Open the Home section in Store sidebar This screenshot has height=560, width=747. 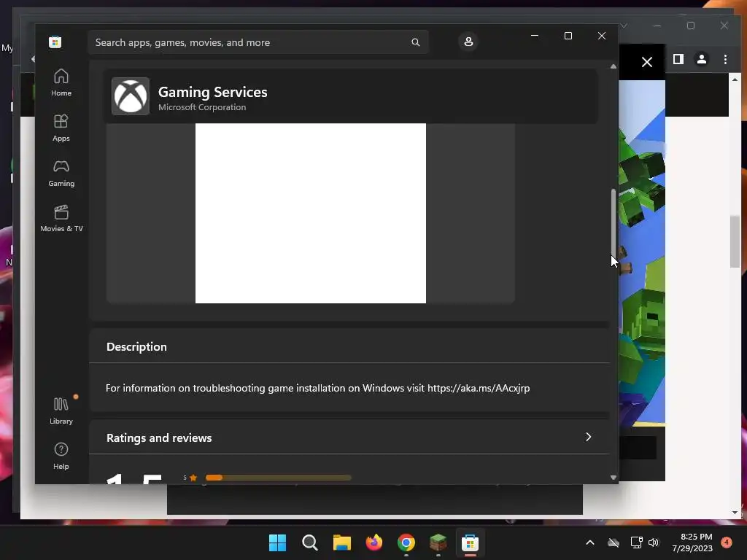(61, 82)
